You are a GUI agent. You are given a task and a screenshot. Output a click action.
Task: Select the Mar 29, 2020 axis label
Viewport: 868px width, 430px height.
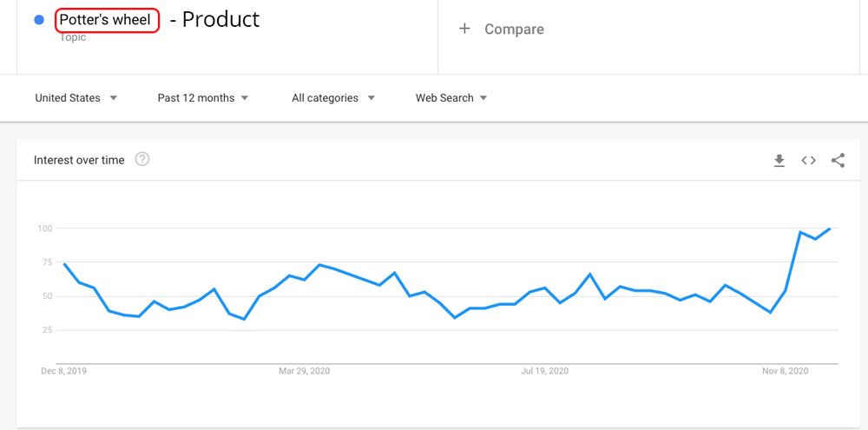coord(304,371)
